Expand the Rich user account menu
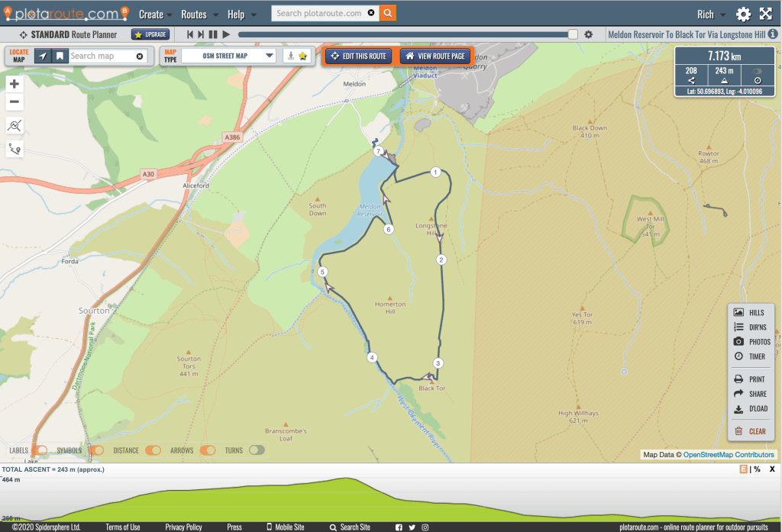 tap(709, 15)
